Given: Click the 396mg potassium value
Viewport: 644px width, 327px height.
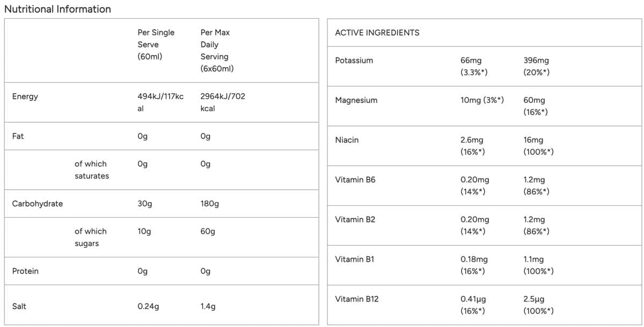Looking at the screenshot, I should (x=536, y=61).
